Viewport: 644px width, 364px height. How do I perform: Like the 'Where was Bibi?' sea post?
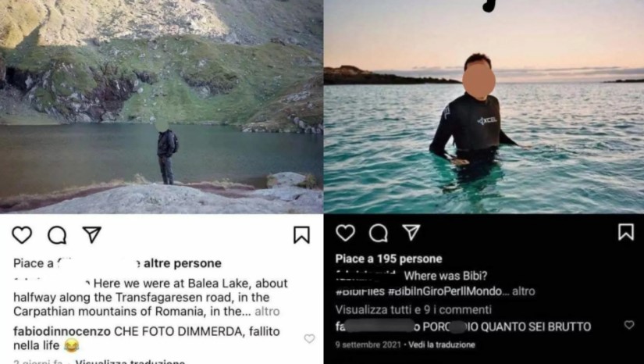(x=345, y=233)
